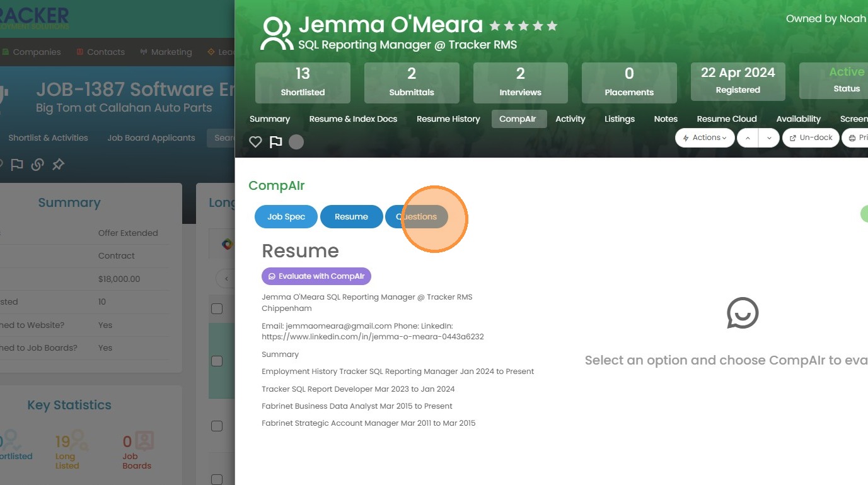Click the 'Fabrinet Business Data Analyst' line
Viewport: 868px width, 485px height.
pos(357,406)
